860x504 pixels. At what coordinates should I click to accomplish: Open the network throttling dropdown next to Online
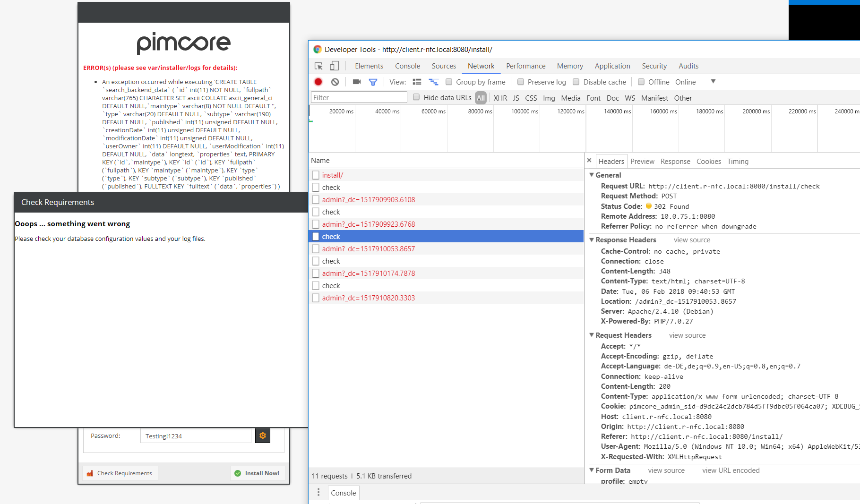coord(713,81)
